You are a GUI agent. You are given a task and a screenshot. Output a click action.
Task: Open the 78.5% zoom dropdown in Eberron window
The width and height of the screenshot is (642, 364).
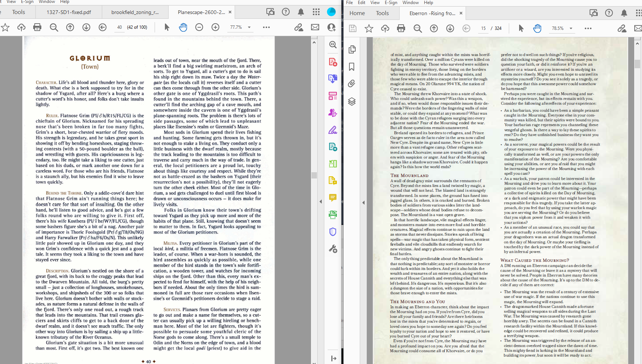(571, 28)
